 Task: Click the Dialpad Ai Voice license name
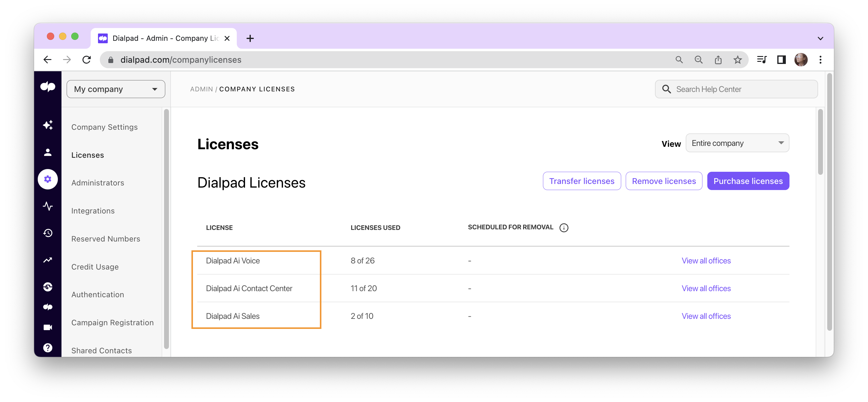pyautogui.click(x=233, y=261)
